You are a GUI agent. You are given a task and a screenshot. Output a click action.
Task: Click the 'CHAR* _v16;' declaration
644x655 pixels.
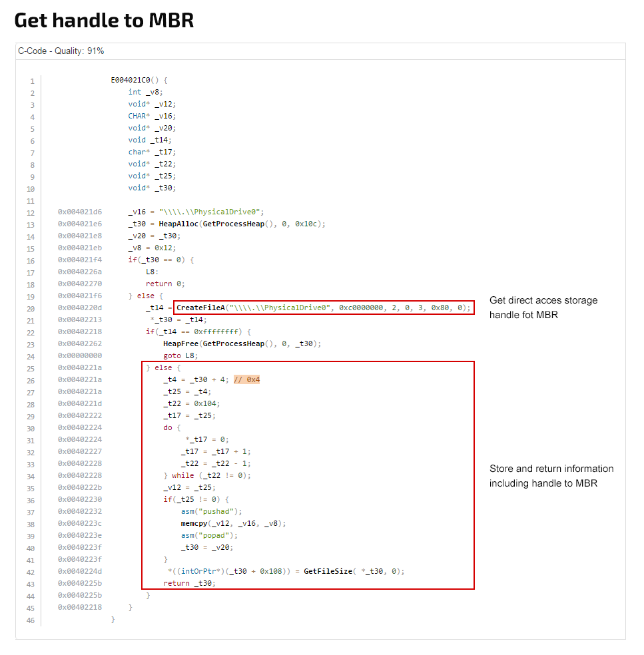152,116
